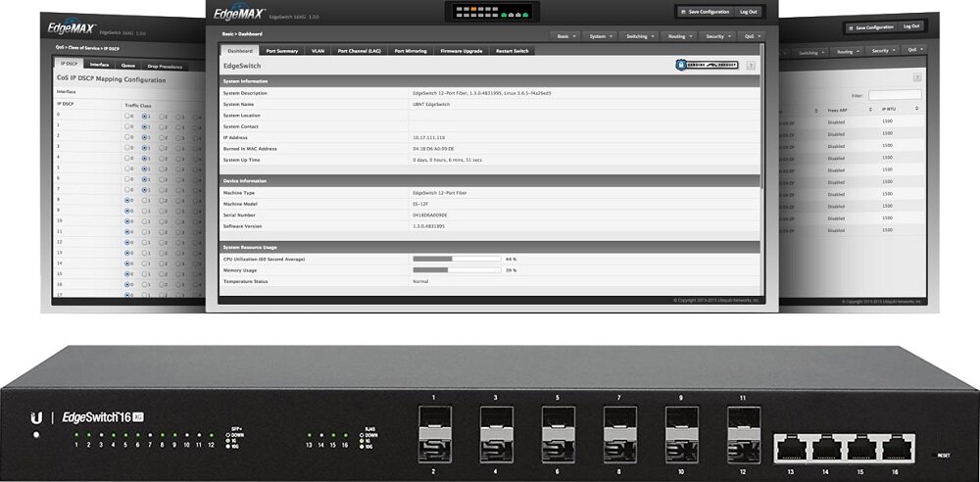This screenshot has width=980, height=482.
Task: Open Firmware Upgrade tab
Action: (462, 51)
